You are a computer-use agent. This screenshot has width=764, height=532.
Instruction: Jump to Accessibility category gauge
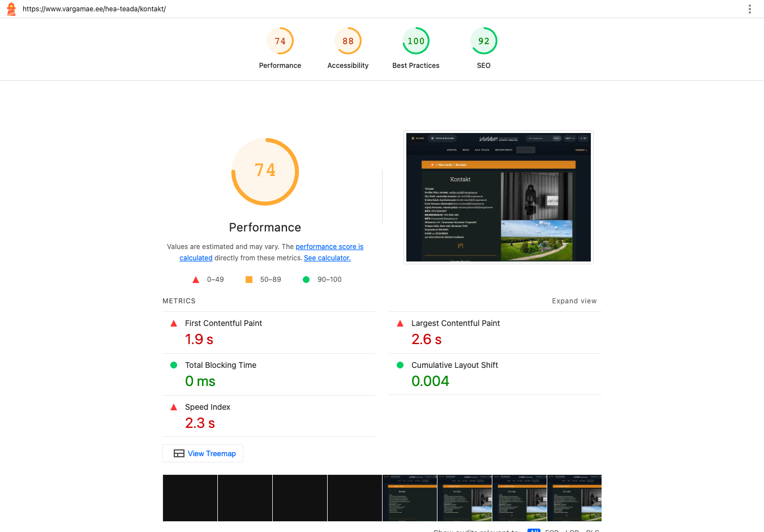click(x=348, y=49)
